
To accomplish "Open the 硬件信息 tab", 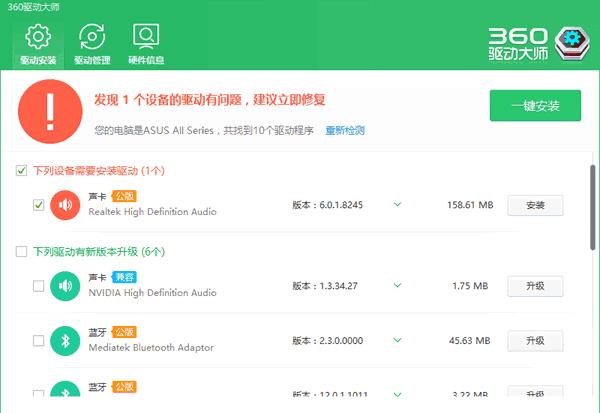I will 146,44.
